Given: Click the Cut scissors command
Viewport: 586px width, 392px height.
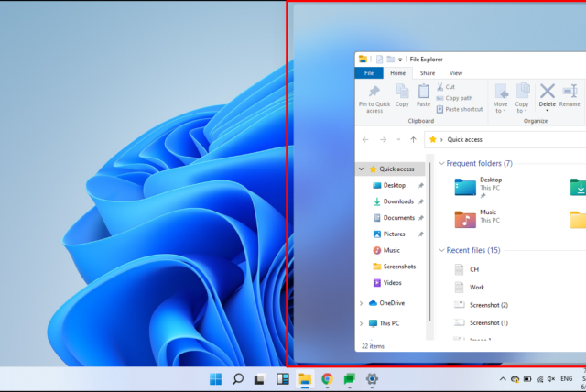Looking at the screenshot, I should coord(449,87).
